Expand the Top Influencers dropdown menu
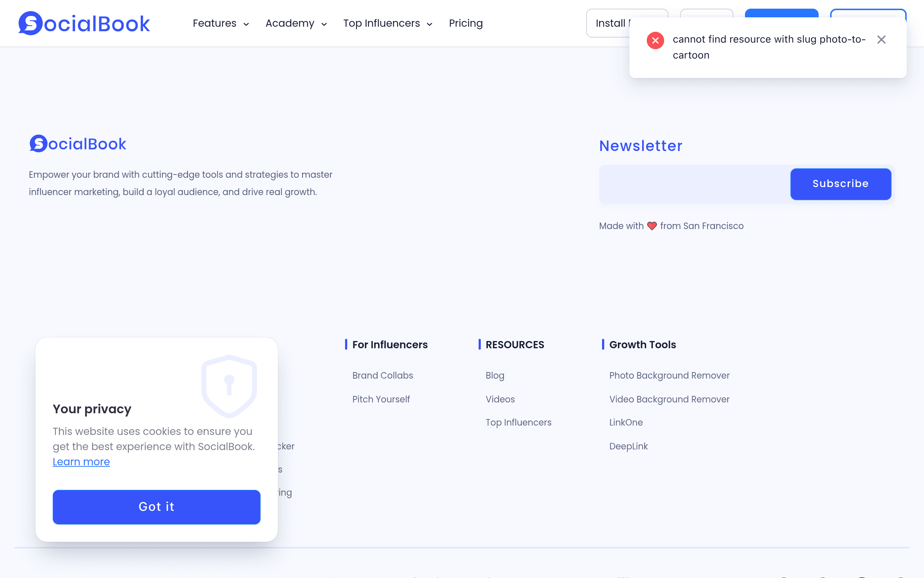Image resolution: width=924 pixels, height=578 pixels. click(x=388, y=23)
